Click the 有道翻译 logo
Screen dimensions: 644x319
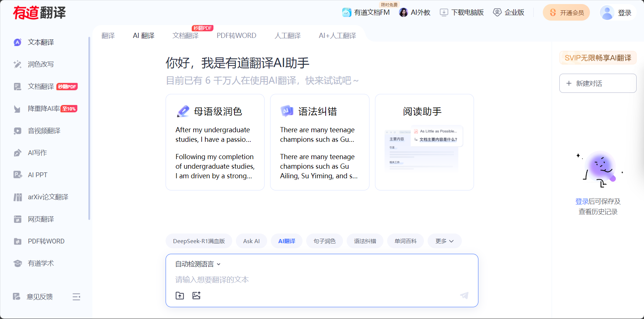pyautogui.click(x=39, y=13)
